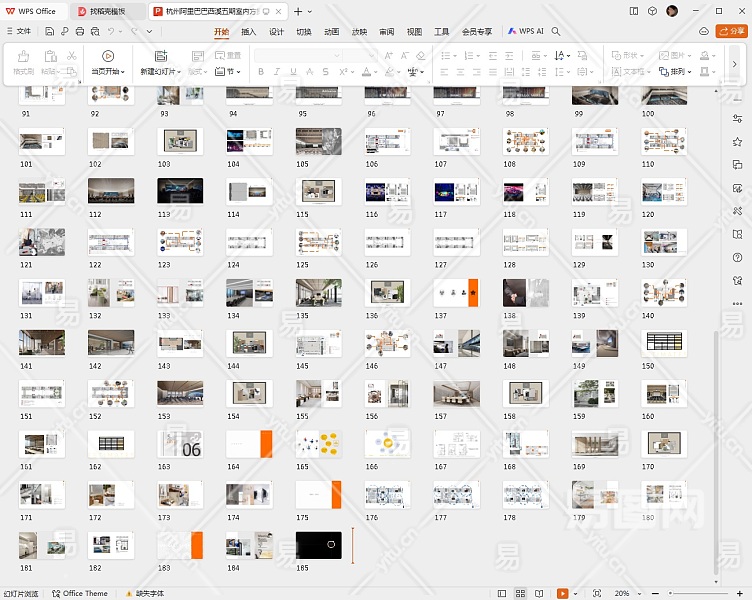Expand the 新建幻灯片 dropdown

coord(179,72)
